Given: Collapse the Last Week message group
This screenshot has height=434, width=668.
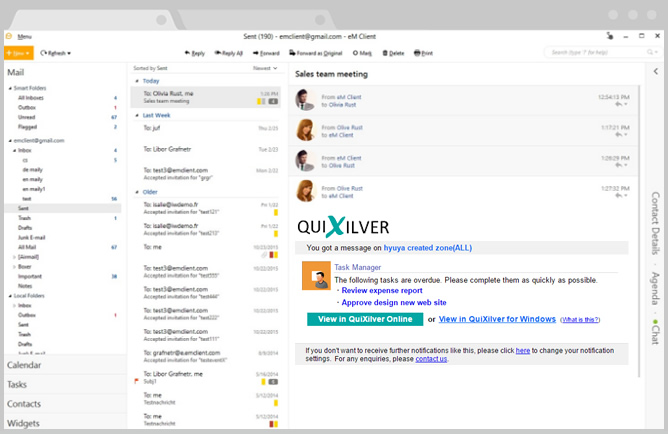Looking at the screenshot, I should coord(137,115).
